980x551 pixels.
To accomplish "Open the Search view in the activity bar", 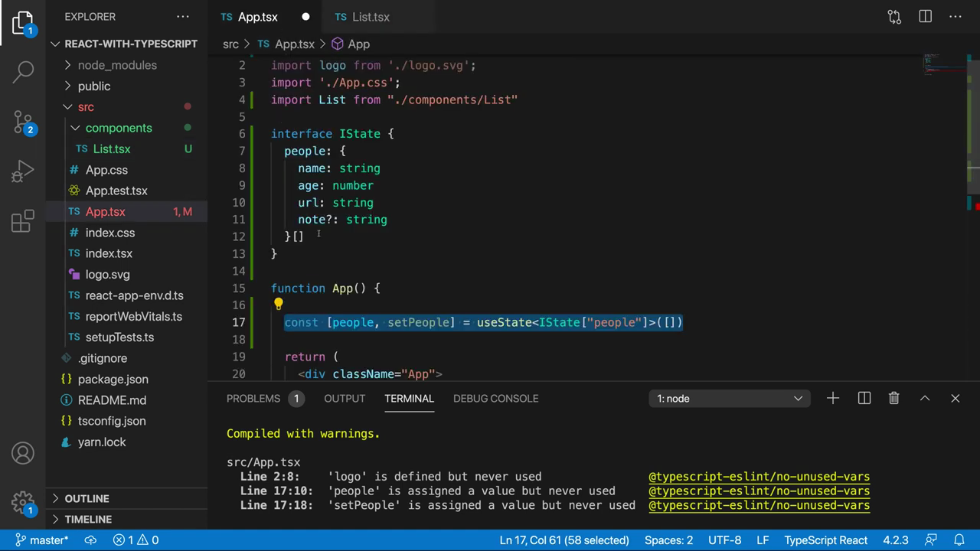I will [23, 71].
